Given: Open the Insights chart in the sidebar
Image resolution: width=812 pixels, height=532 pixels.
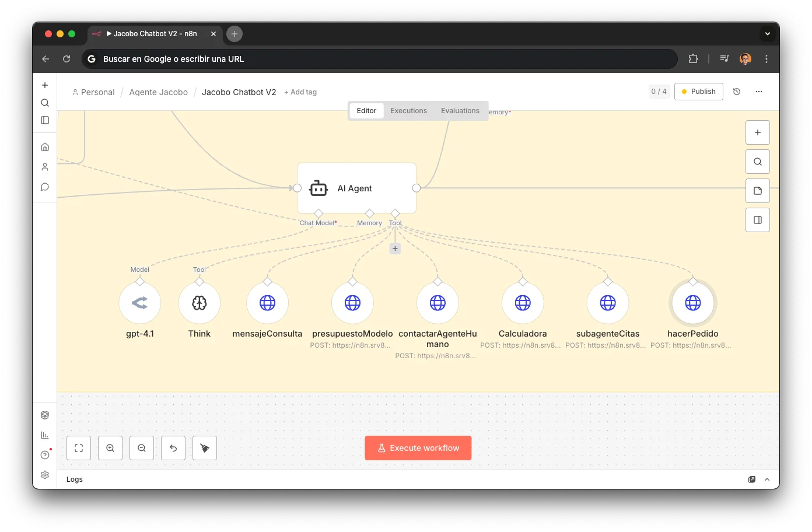Looking at the screenshot, I should (x=45, y=435).
